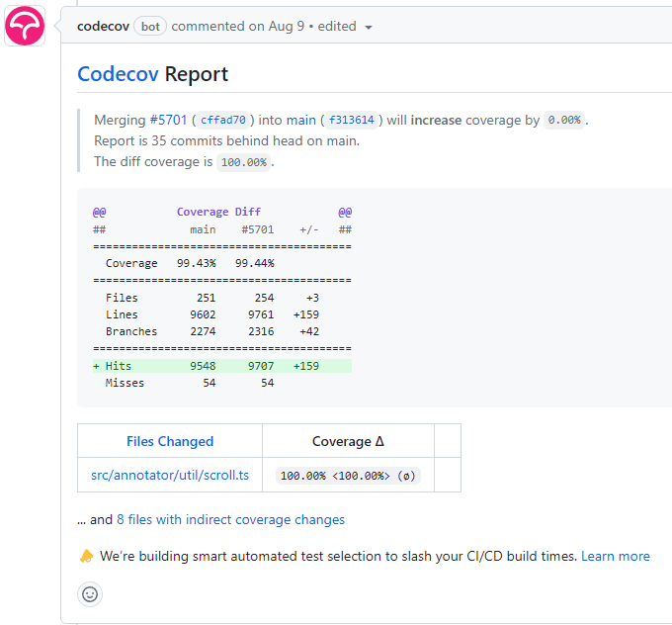672x625 pixels.
Task: Select the Coverage Diff title text
Action: [x=218, y=212]
